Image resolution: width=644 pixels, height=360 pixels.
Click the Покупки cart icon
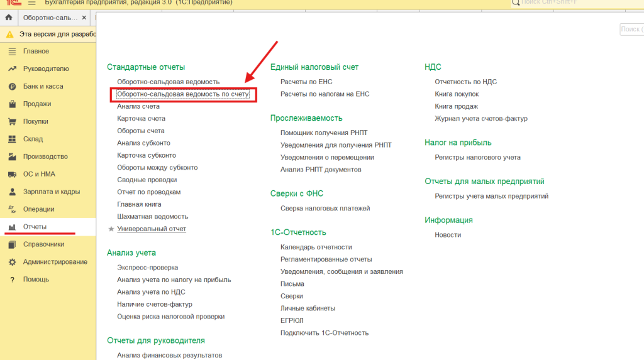(13, 121)
